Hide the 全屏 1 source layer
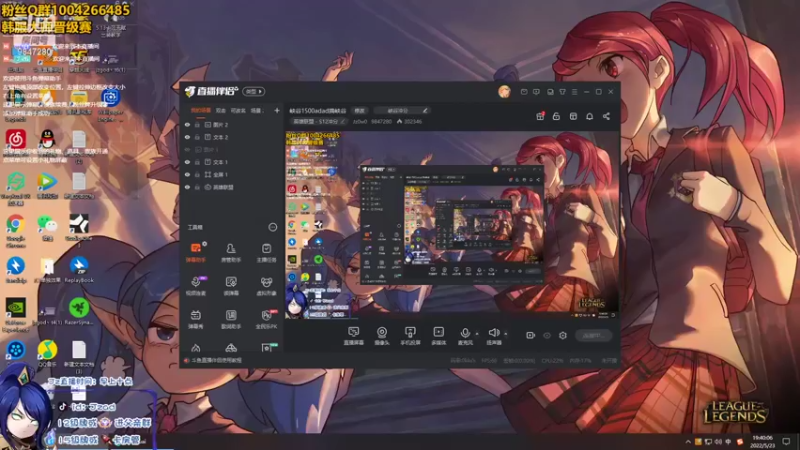 (187, 174)
